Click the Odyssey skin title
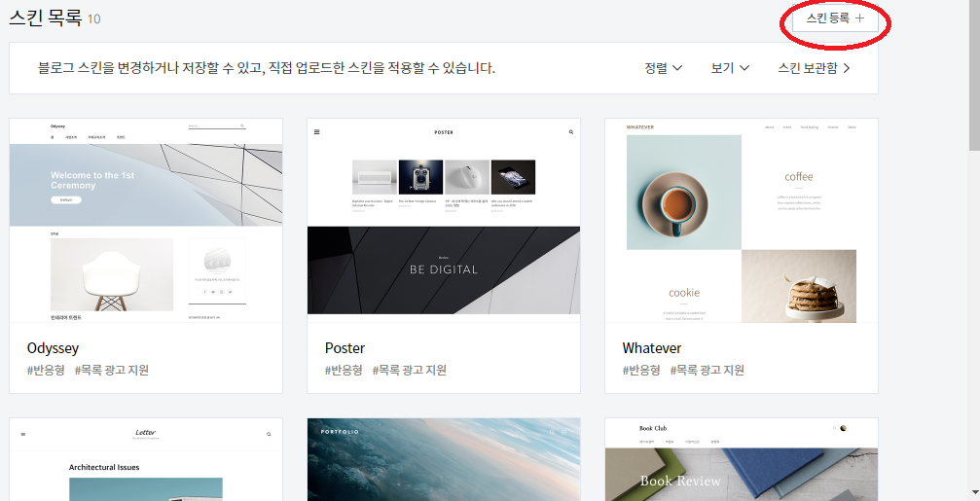 coord(54,348)
